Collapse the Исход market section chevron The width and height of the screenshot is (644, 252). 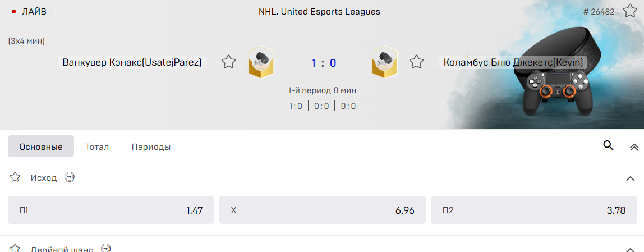(x=630, y=178)
